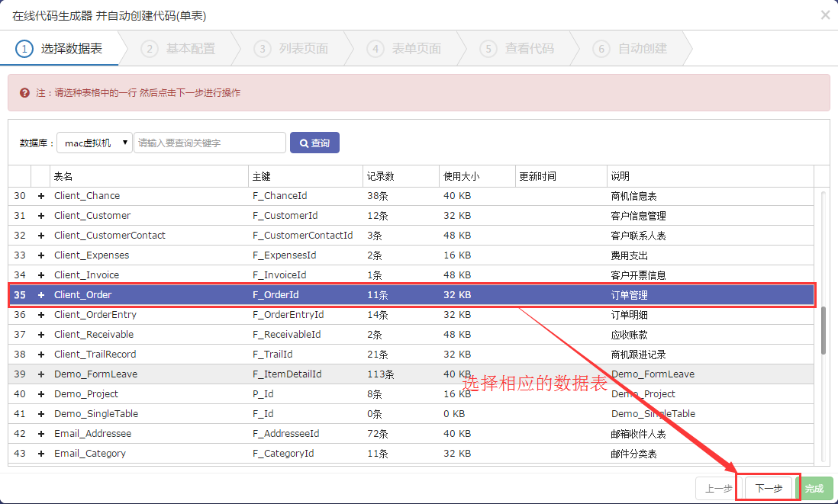Expand plus icon for Client_CustomerContact row
This screenshot has height=504, width=838.
[41, 236]
